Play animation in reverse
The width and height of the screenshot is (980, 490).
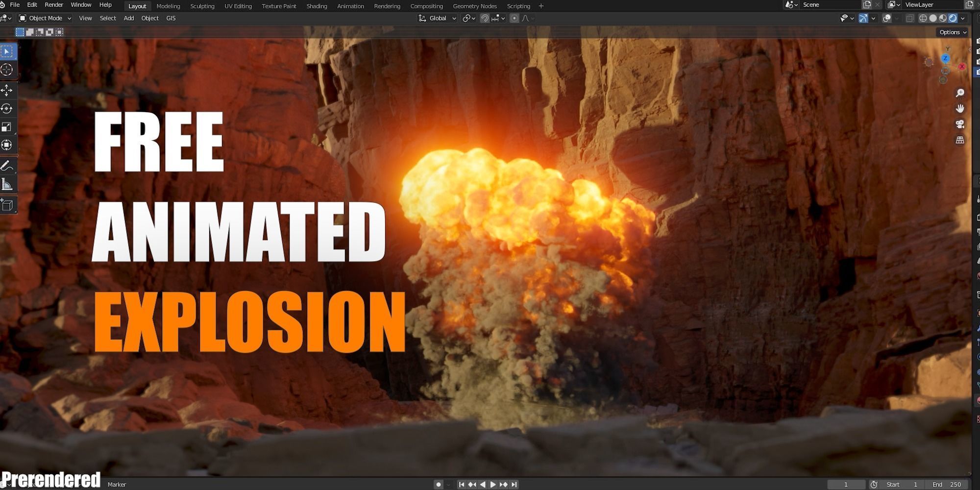coord(483,484)
